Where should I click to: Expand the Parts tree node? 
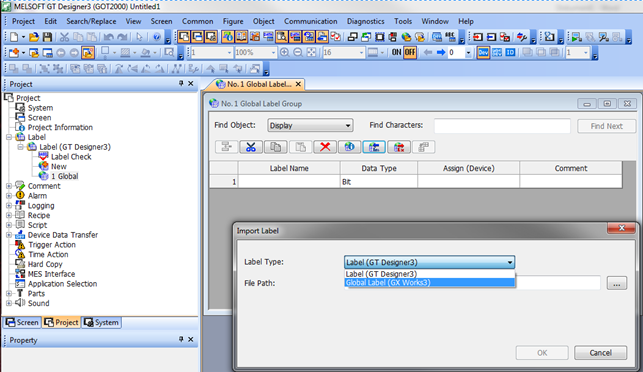click(x=9, y=293)
